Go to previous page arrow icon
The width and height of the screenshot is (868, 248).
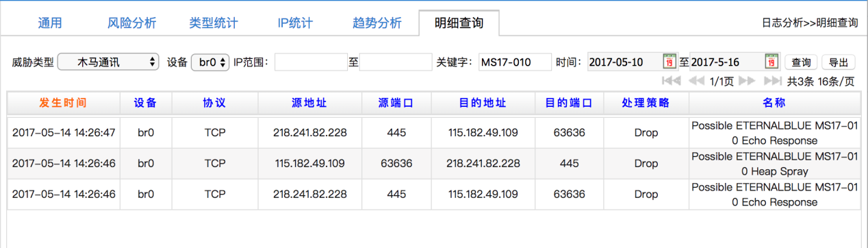point(697,81)
